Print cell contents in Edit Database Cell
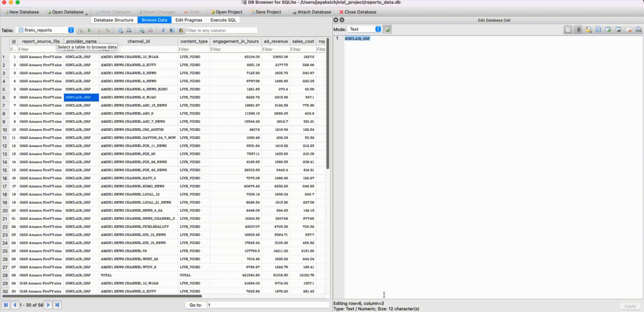This screenshot has width=644, height=312. pos(639,30)
